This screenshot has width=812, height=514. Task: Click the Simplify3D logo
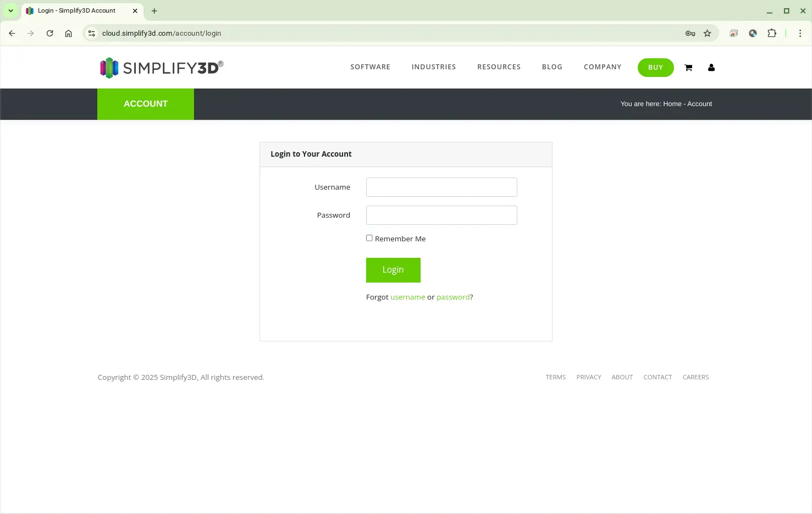pyautogui.click(x=161, y=68)
